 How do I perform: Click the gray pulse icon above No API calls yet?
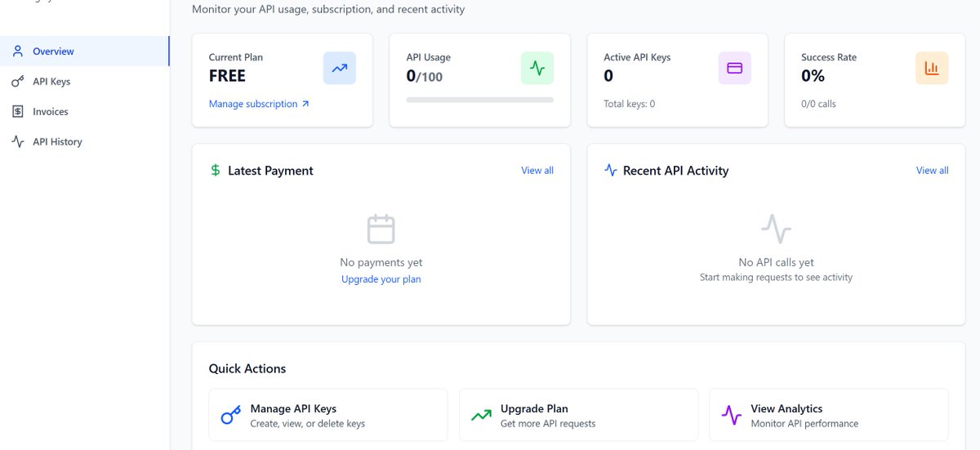[x=776, y=229]
